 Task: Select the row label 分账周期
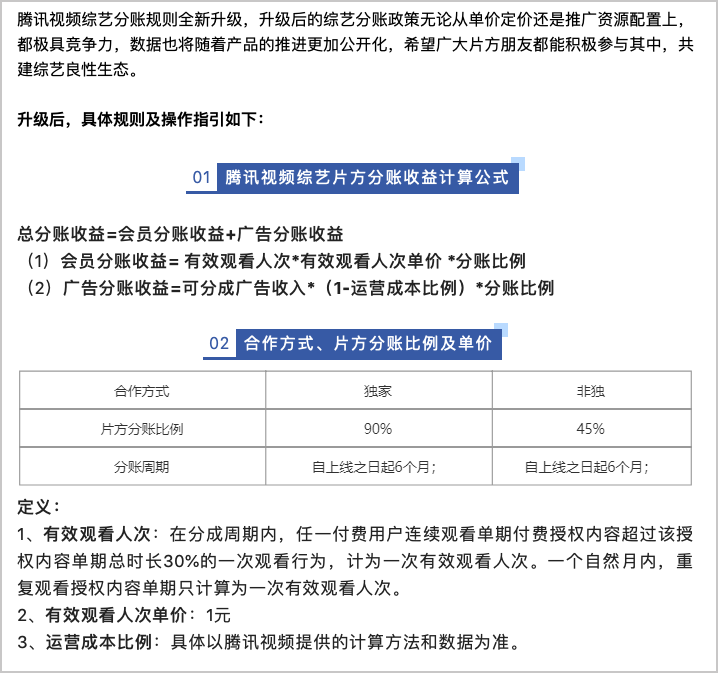click(142, 467)
